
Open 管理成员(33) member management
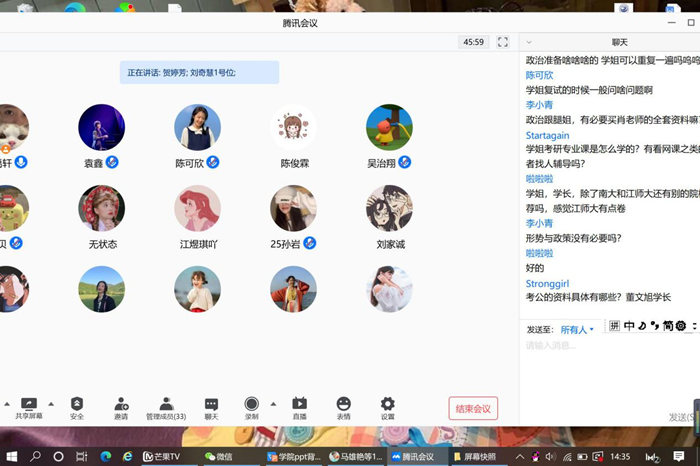pyautogui.click(x=166, y=408)
